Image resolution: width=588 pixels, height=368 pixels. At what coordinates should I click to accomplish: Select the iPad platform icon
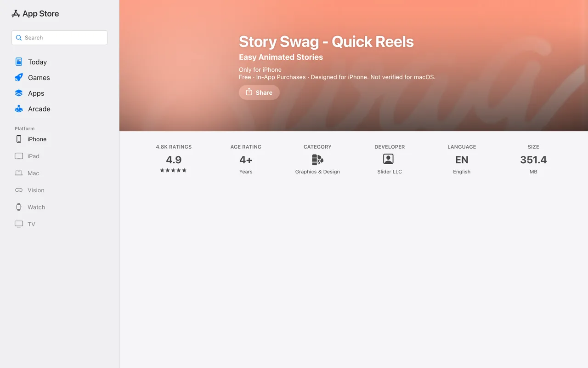(19, 156)
